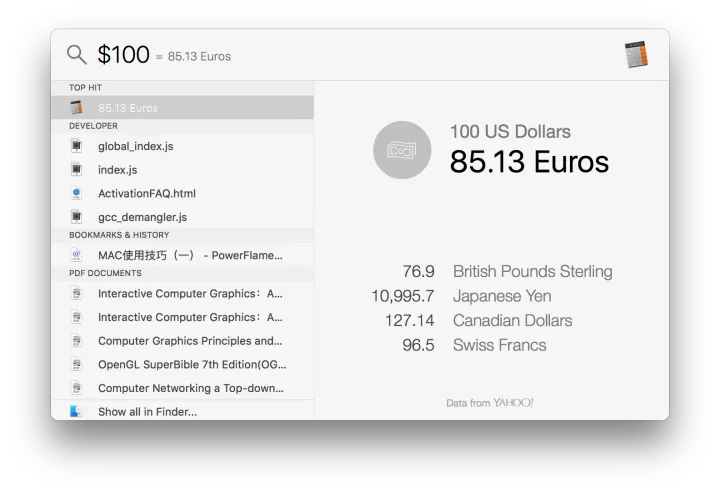Click the Finder icon beside Show all

tap(76, 411)
